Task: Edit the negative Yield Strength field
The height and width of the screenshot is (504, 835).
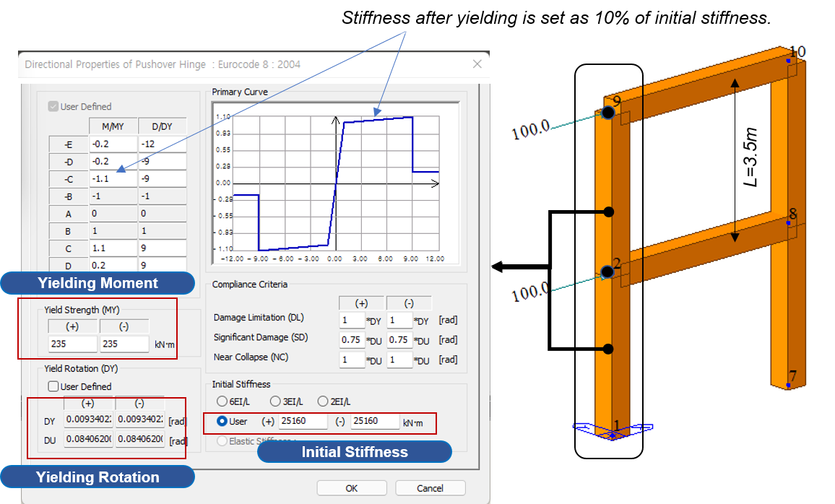Action: [x=124, y=344]
